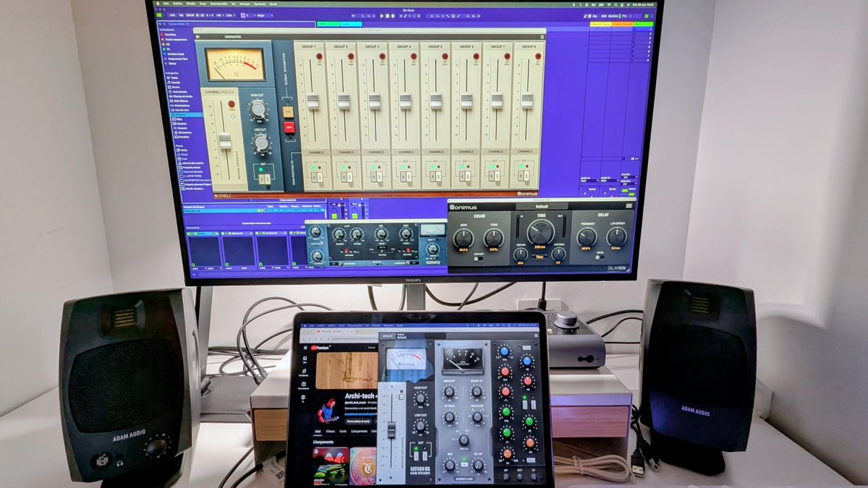Click the Sonimus logo in DelaySon window
The width and height of the screenshot is (868, 488).
(463, 207)
